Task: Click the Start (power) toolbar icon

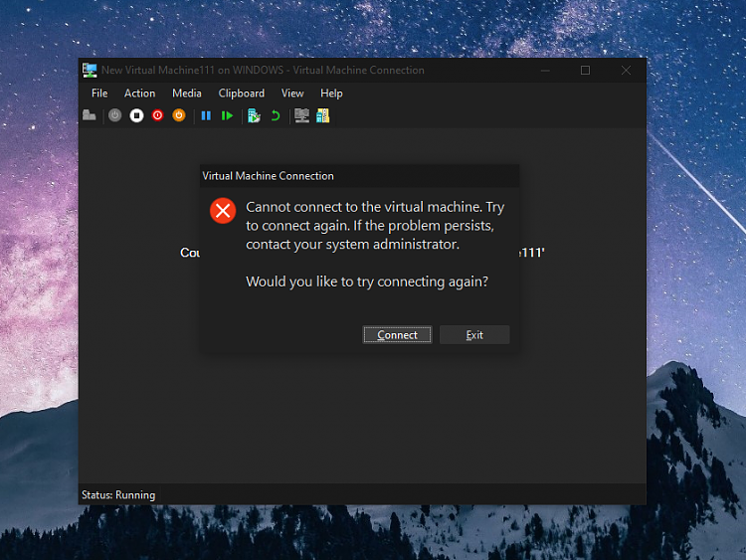Action: coord(114,115)
